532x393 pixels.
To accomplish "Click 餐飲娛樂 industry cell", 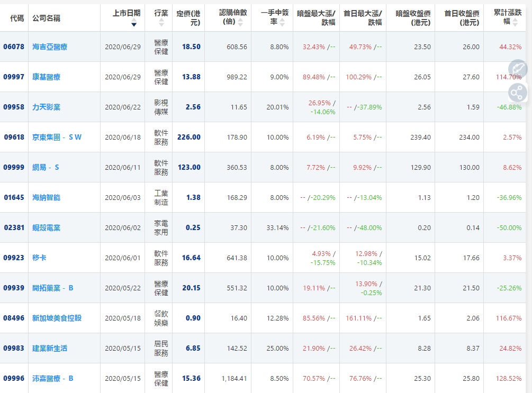I will [x=161, y=318].
